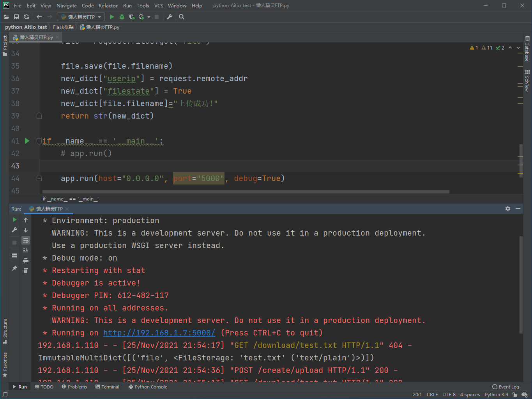Click the Open folder icon in toolbar
The width and height of the screenshot is (532, 399).
click(6, 17)
